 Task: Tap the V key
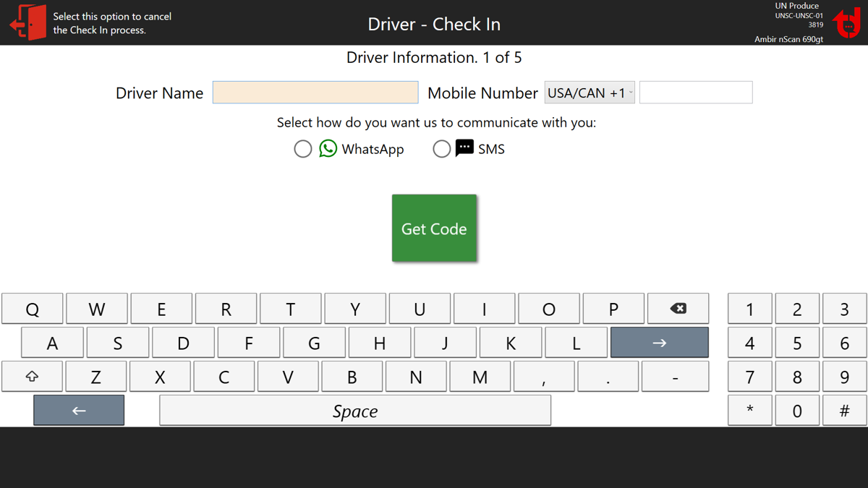coord(288,377)
